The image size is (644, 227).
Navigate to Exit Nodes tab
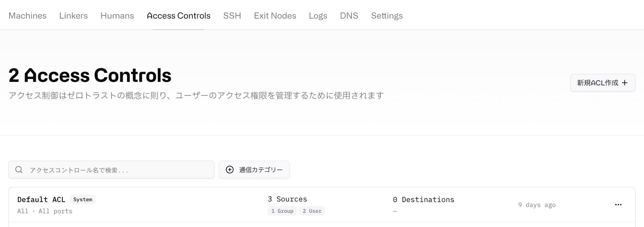[x=275, y=16]
